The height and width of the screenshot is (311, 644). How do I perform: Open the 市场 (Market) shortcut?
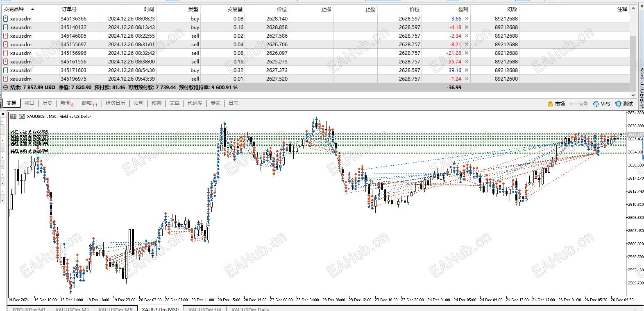(x=556, y=104)
